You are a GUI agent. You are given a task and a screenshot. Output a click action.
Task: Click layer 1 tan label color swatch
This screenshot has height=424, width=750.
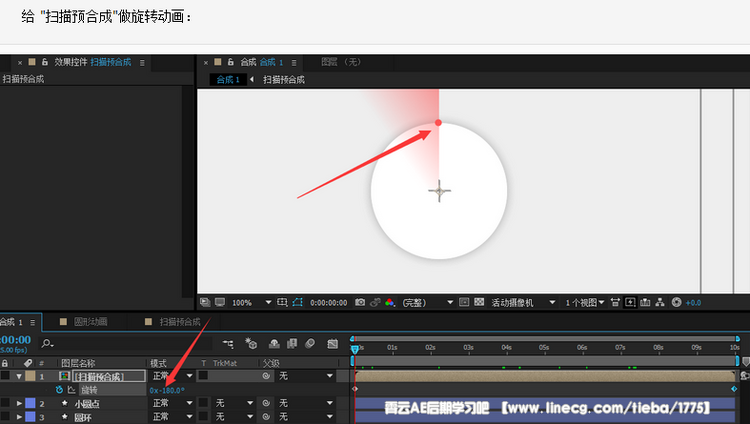click(30, 376)
